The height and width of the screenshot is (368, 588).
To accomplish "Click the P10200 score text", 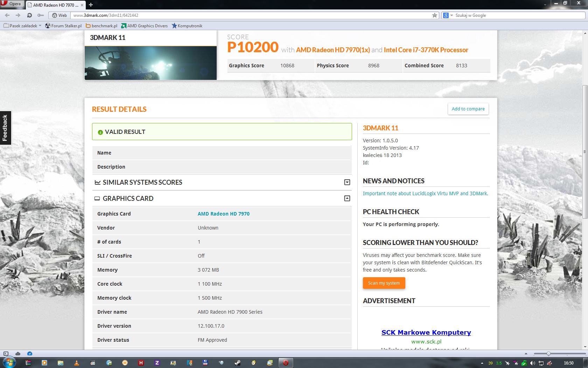I will click(x=253, y=47).
